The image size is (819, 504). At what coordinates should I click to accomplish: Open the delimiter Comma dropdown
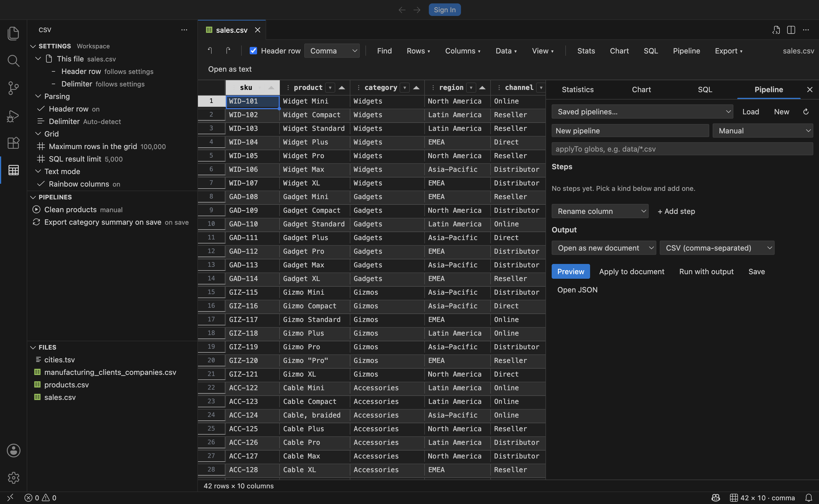[332, 51]
